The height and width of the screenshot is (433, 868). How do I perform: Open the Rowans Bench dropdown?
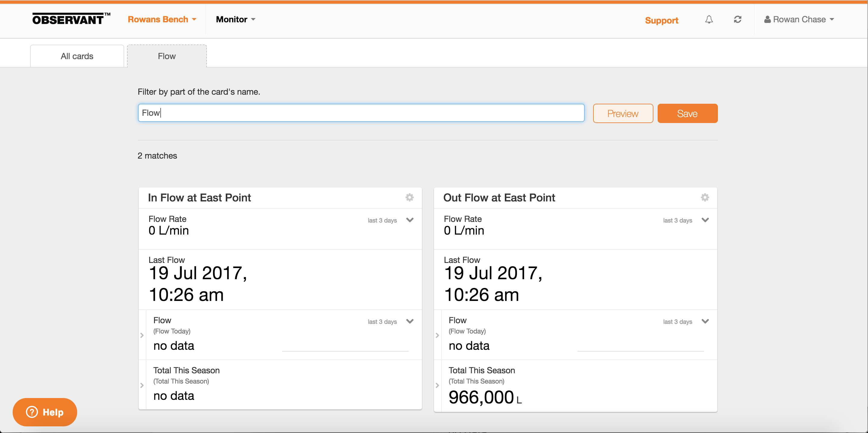pyautogui.click(x=162, y=20)
